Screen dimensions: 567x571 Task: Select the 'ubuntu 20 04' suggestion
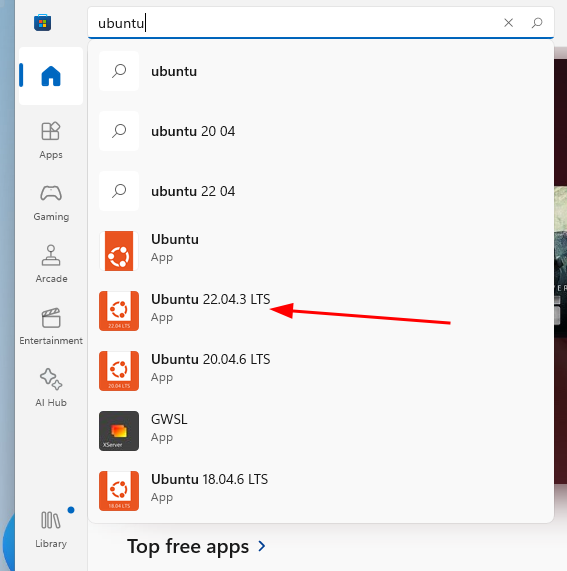click(321, 131)
